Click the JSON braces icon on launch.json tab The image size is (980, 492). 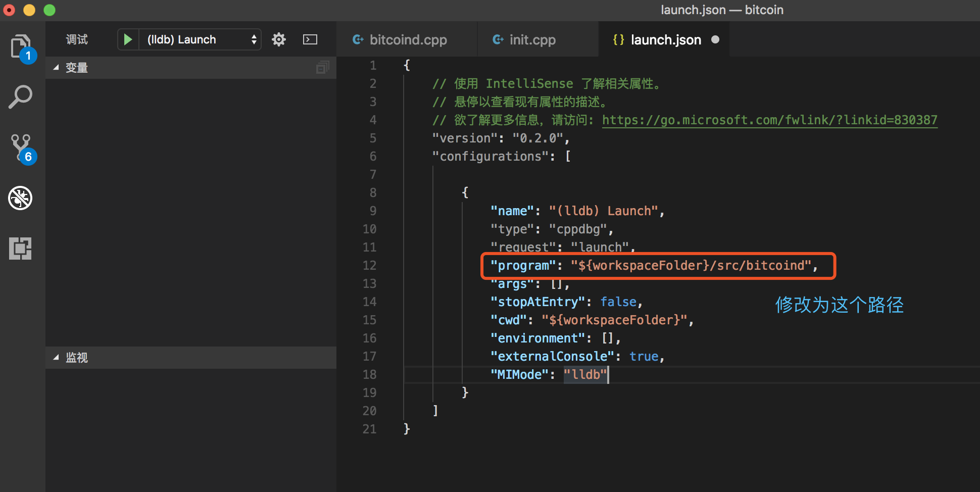coord(618,39)
